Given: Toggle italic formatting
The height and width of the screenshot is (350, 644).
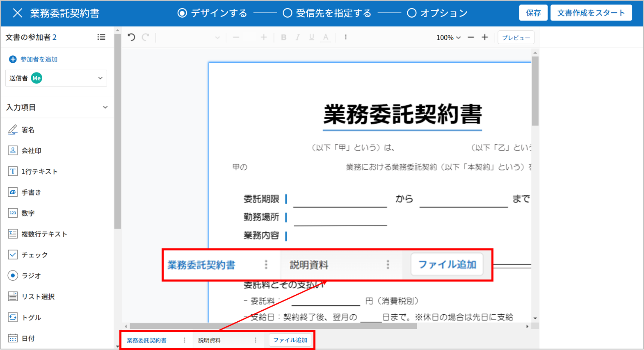Looking at the screenshot, I should click(297, 37).
